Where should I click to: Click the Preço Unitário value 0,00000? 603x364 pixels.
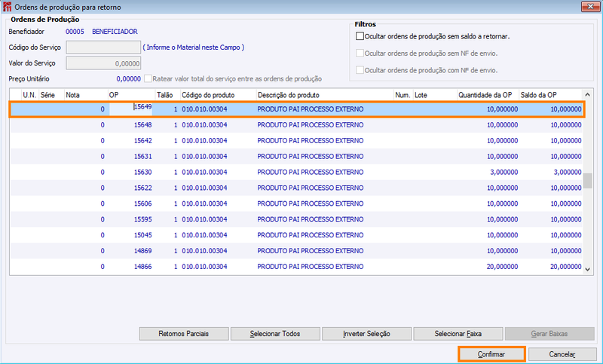tap(128, 79)
